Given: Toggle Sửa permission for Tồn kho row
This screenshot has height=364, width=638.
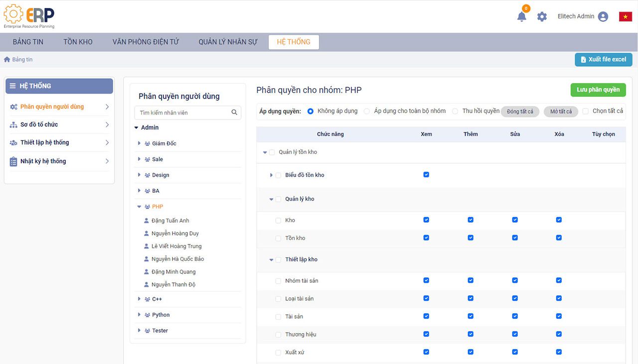Looking at the screenshot, I should 515,238.
